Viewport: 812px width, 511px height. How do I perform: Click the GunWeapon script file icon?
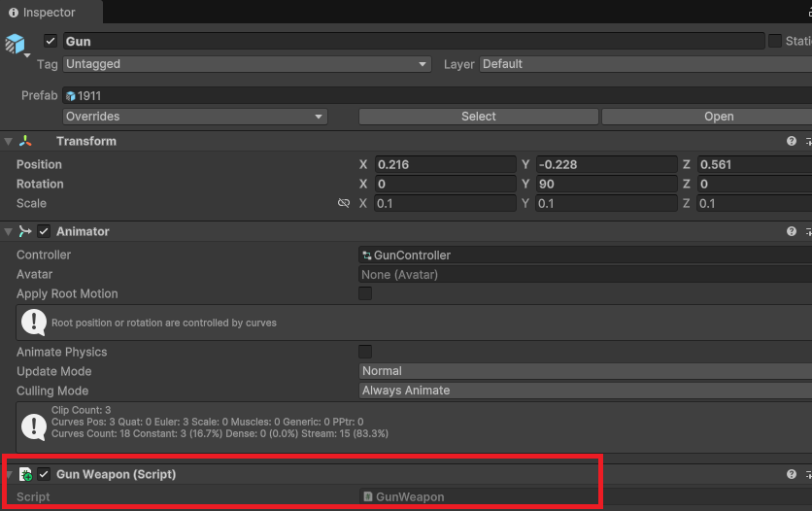[368, 496]
